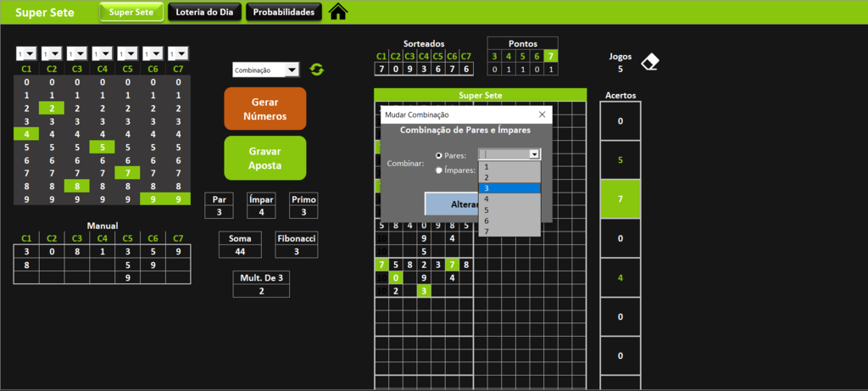The height and width of the screenshot is (391, 868).
Task: Click the Alterar button in dialog
Action: [453, 204]
